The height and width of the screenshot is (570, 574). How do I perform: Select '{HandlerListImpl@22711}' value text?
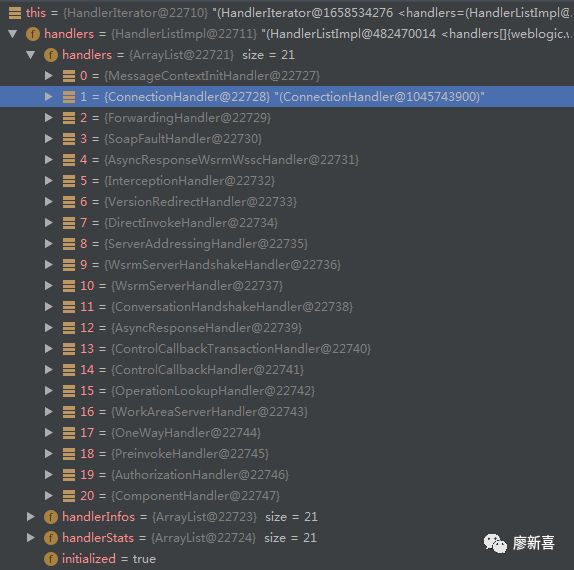coord(184,34)
